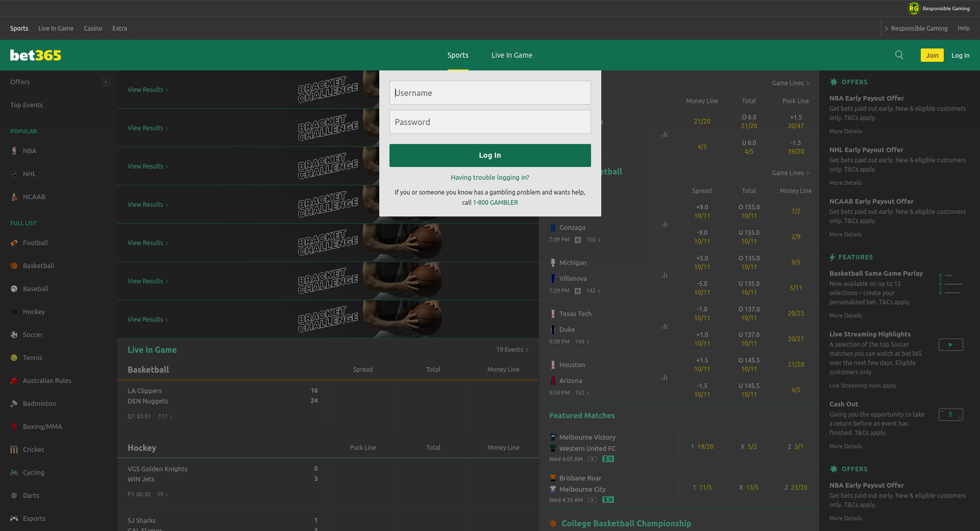Expand Game Lines for basketball section
Screen dimensions: 980x531
tap(790, 173)
